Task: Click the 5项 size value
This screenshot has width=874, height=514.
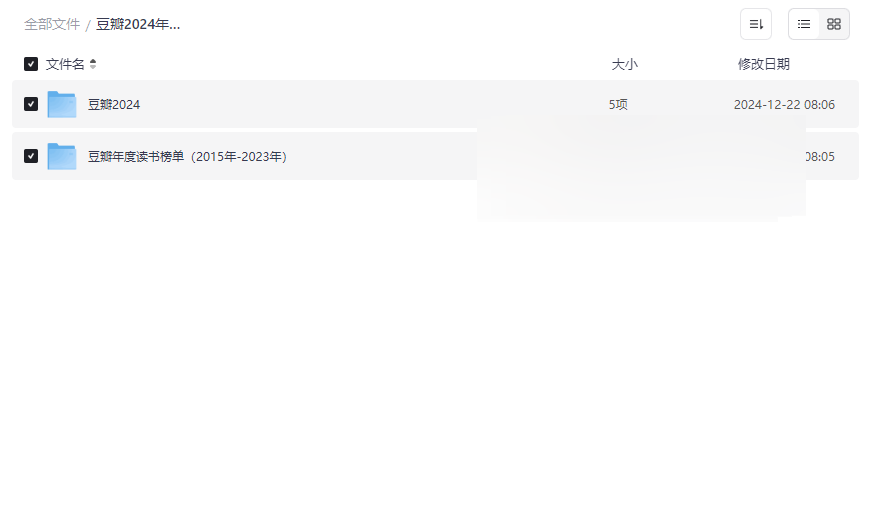Action: tap(618, 105)
